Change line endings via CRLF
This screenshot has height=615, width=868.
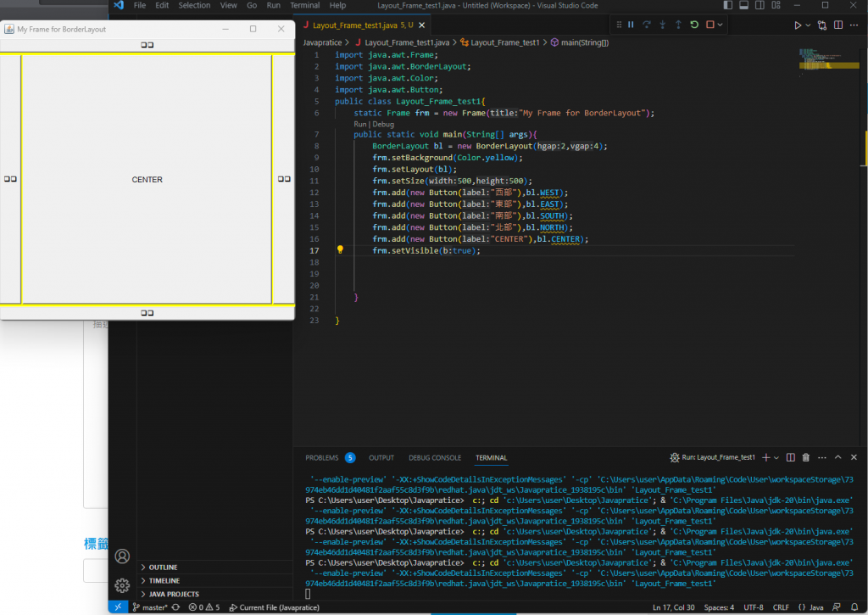(x=781, y=607)
